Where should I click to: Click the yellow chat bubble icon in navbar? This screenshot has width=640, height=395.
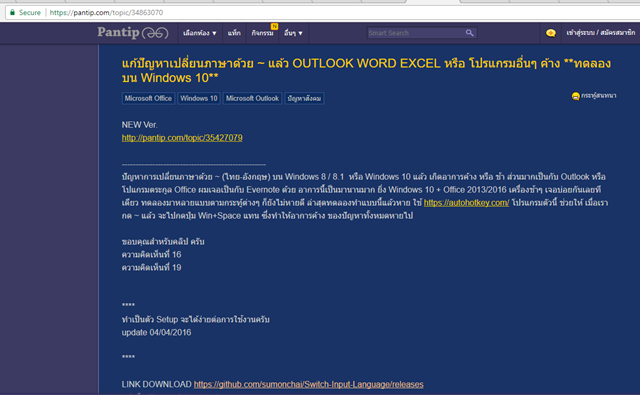[551, 33]
